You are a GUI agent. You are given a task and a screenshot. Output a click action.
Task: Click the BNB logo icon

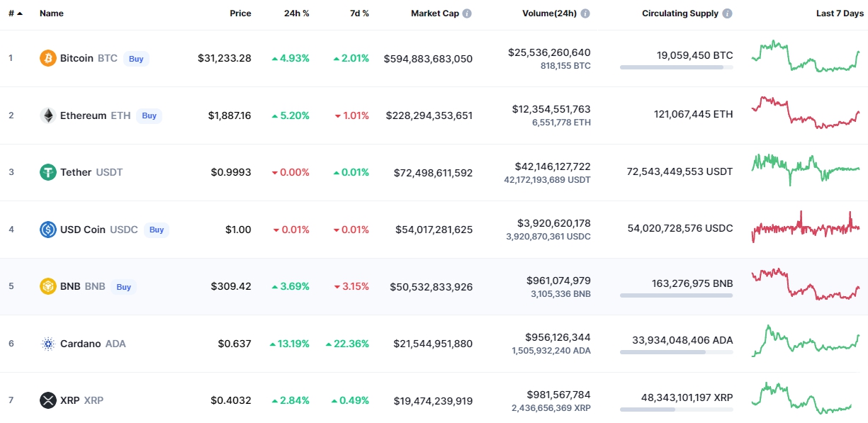[47, 286]
